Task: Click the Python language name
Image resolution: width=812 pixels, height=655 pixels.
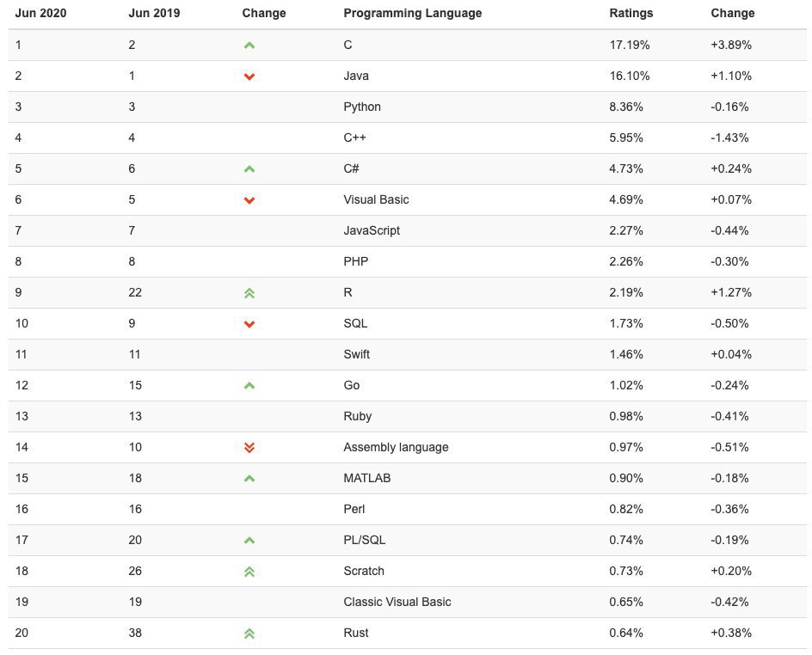Action: (361, 107)
